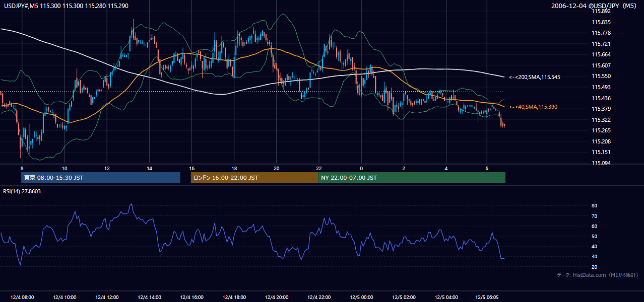Click hour label 22 under the price chart
644x302 pixels.
pos(319,168)
